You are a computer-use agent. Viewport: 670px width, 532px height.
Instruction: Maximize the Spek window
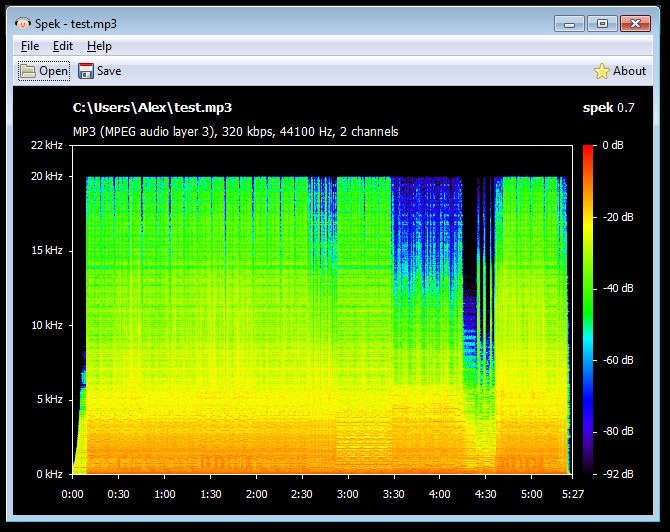pyautogui.click(x=601, y=22)
